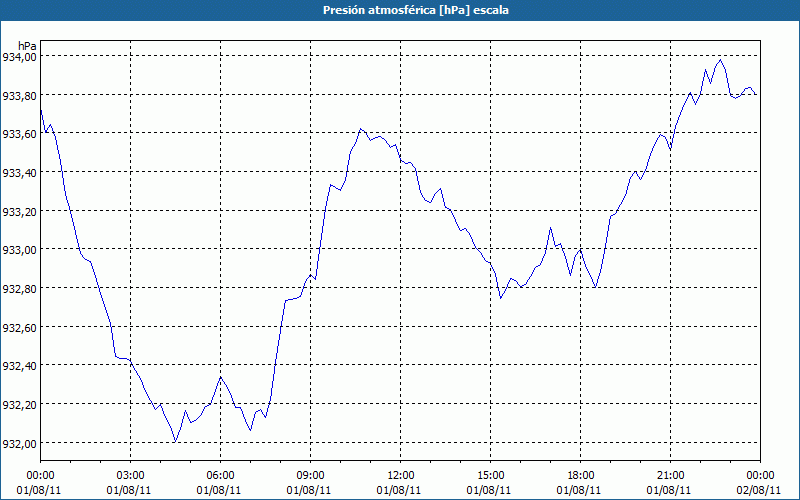Select the 933,80 y-axis value
The width and height of the screenshot is (800, 500).
pyautogui.click(x=19, y=95)
